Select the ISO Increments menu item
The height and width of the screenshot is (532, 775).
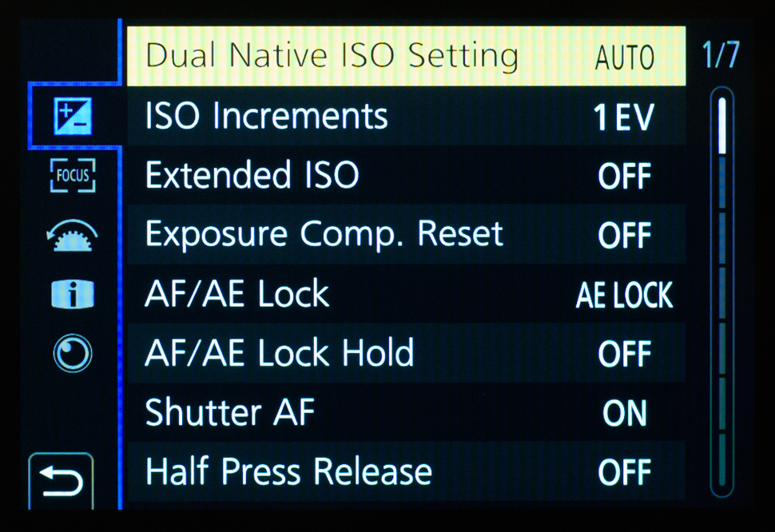266,117
